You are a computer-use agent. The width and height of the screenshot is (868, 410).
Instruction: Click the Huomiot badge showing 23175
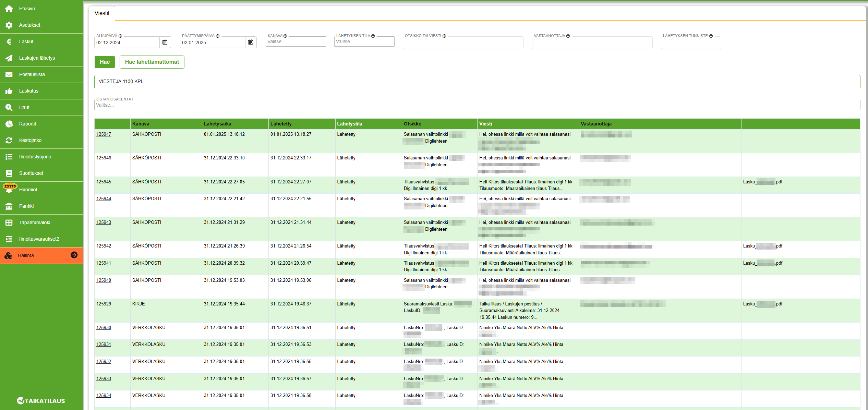tap(10, 186)
